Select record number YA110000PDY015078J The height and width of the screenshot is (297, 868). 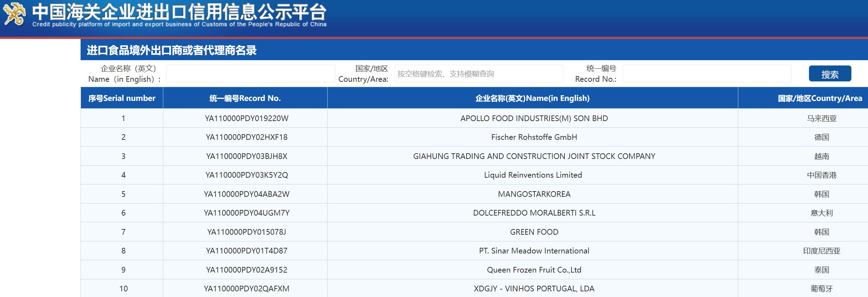tap(247, 232)
